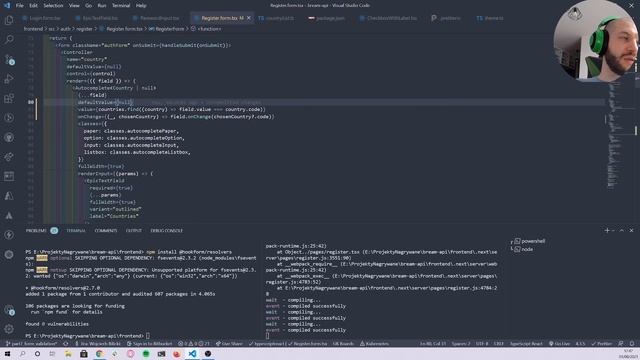Select the OUTPUT panel tab
640x360 pixels.
[133, 231]
